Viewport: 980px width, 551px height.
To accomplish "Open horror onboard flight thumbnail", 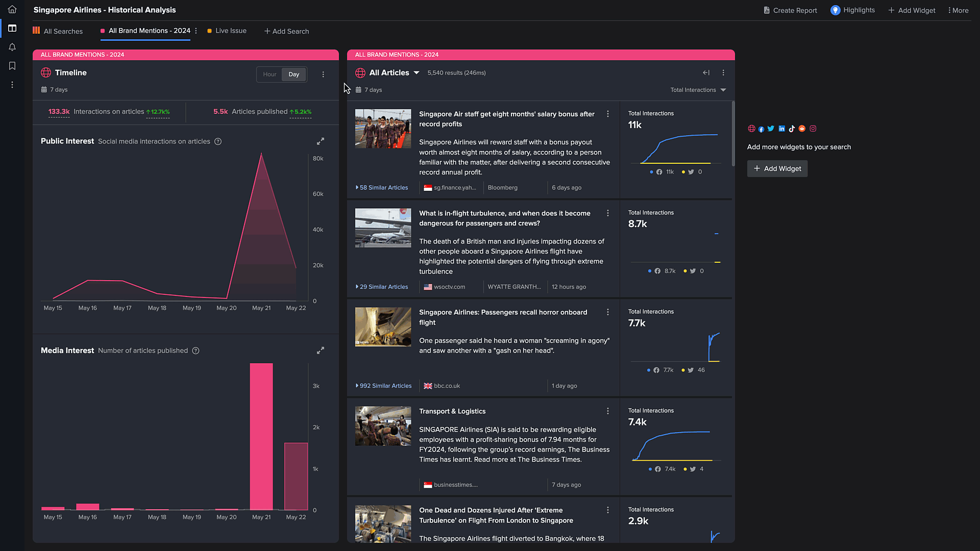I will [x=383, y=327].
